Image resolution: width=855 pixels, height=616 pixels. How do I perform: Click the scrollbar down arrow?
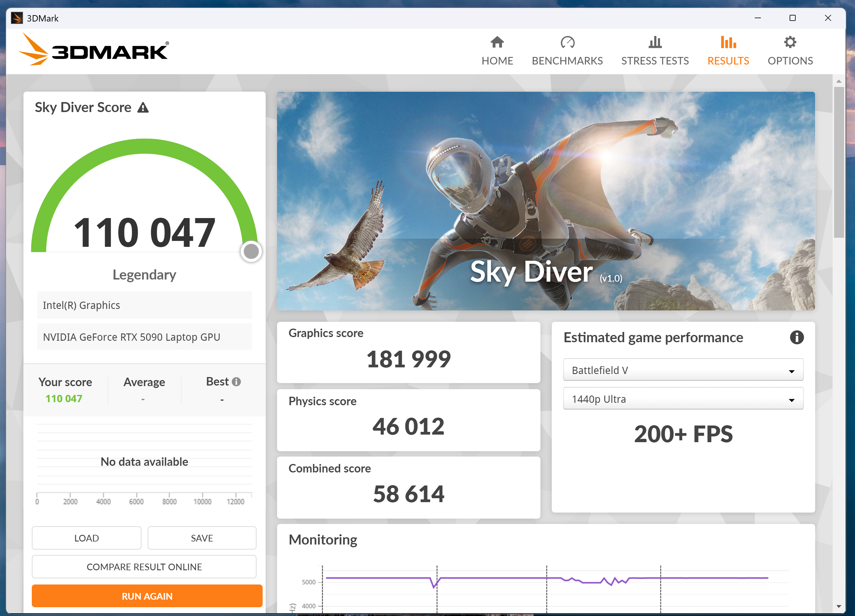(x=838, y=607)
